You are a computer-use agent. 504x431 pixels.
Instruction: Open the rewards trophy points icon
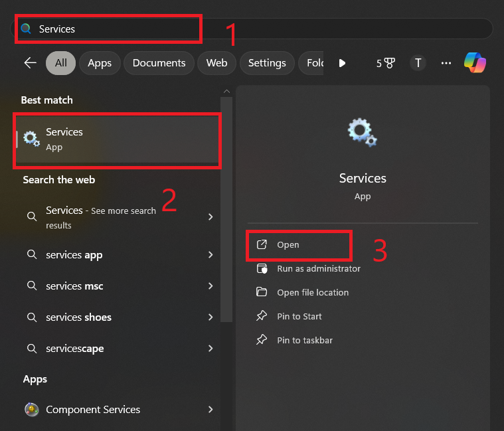point(385,63)
